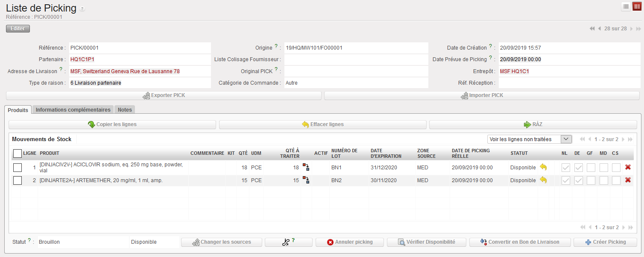Tick the select-all checkbox in table header

[x=18, y=153]
